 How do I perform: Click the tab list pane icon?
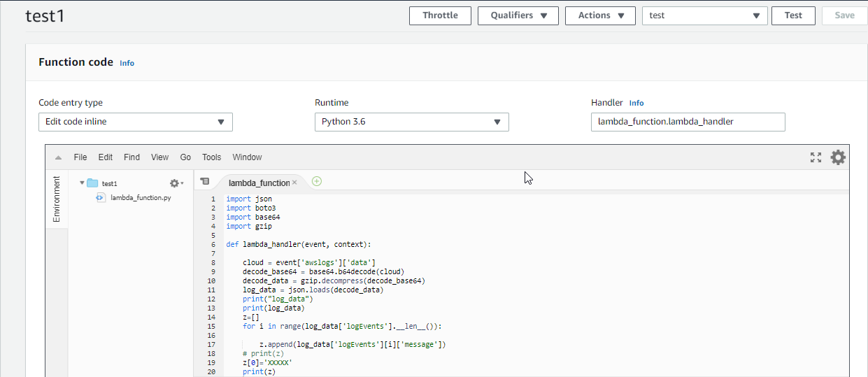click(x=204, y=182)
